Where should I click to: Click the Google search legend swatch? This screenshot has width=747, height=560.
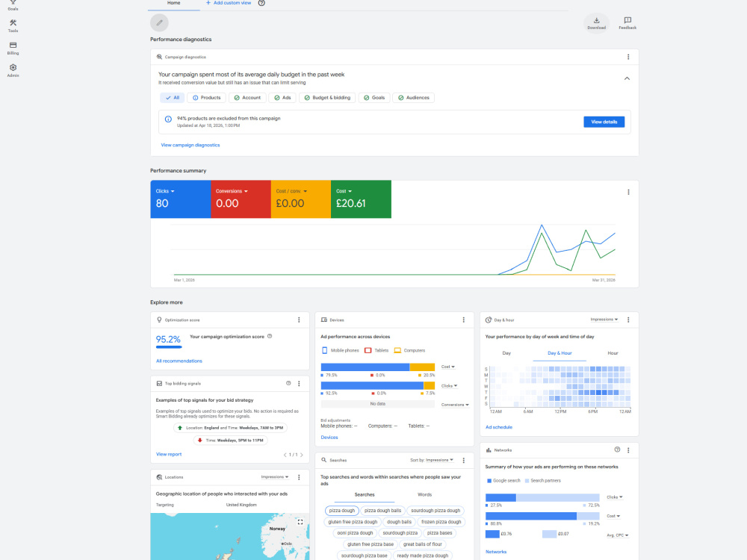489,481
